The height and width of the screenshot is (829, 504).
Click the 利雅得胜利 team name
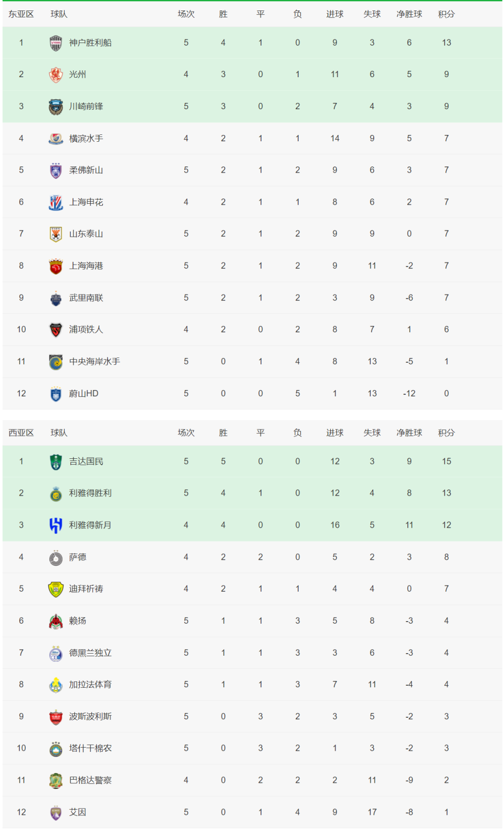click(90, 493)
